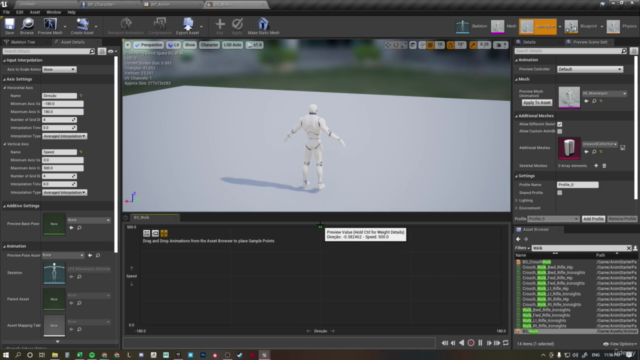Click the Export Asset icon
The image size is (640, 360).
pos(188,24)
